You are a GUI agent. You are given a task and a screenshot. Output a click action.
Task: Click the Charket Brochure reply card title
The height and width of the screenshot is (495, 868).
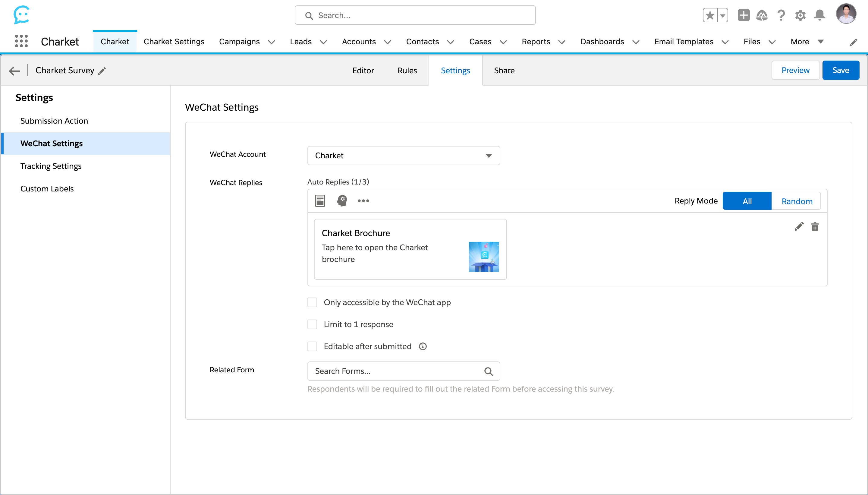click(x=356, y=233)
